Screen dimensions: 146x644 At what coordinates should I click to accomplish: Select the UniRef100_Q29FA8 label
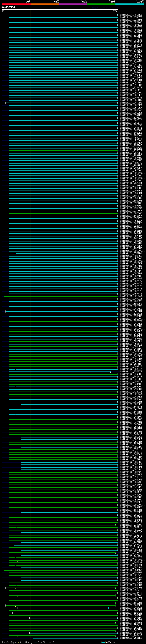[x=131, y=399]
